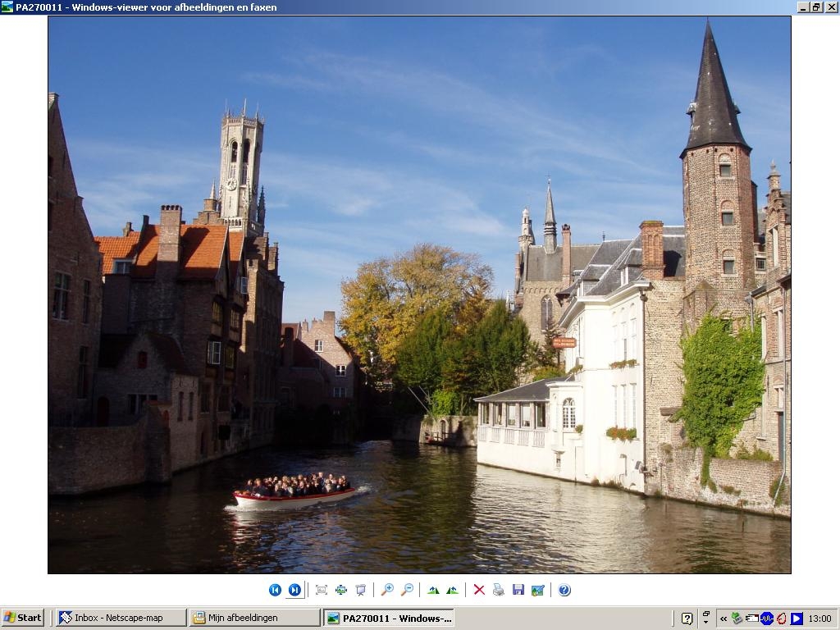This screenshot has width=840, height=630.
Task: Expand hidden system tray icons chevron
Action: pos(724,619)
